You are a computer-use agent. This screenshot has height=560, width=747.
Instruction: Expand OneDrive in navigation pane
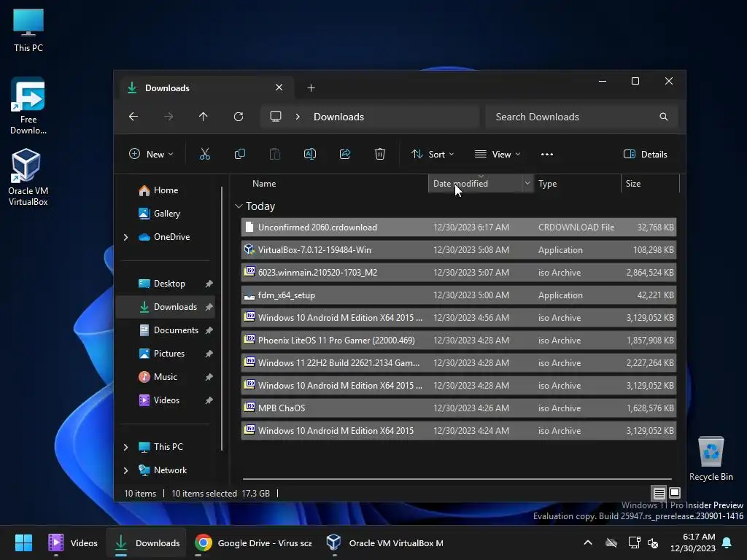click(125, 237)
